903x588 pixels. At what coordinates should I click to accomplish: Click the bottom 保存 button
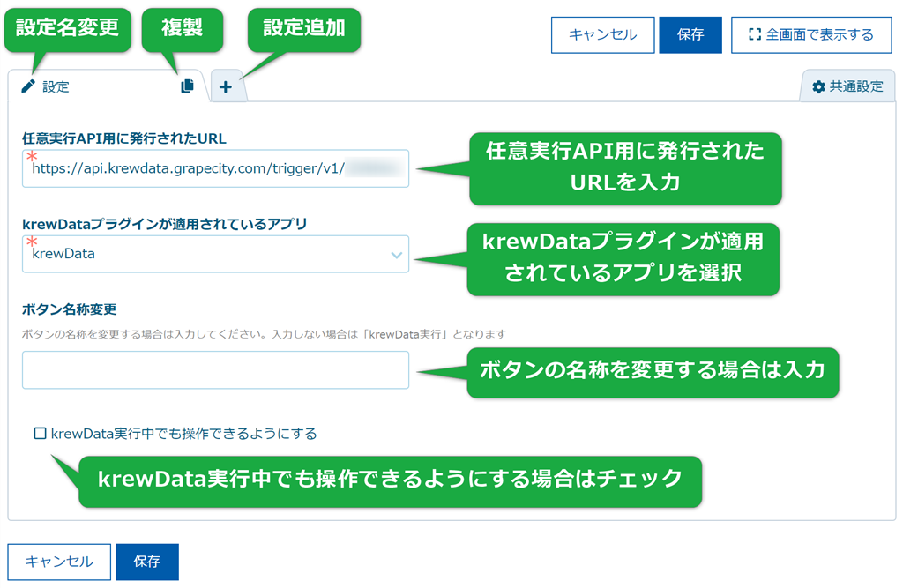tap(147, 562)
